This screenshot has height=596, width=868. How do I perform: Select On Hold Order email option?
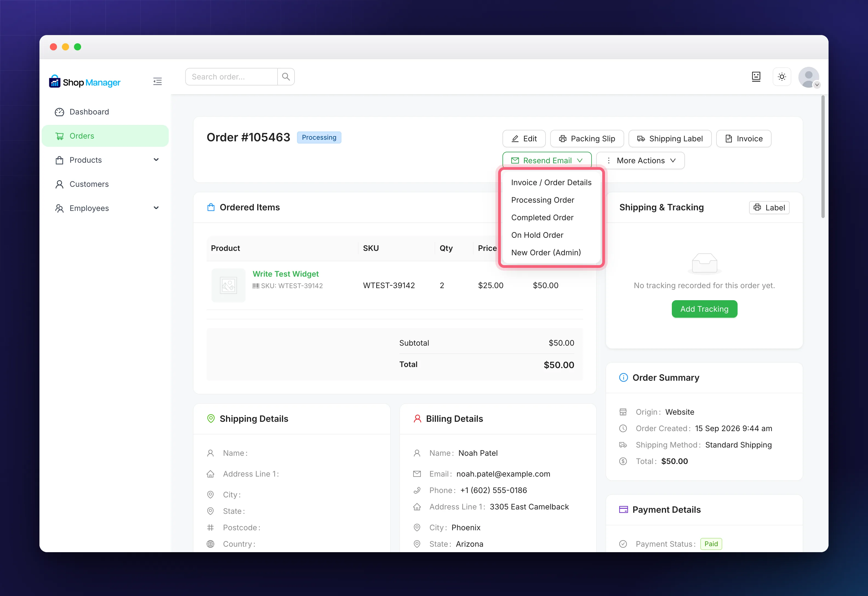click(x=551, y=235)
